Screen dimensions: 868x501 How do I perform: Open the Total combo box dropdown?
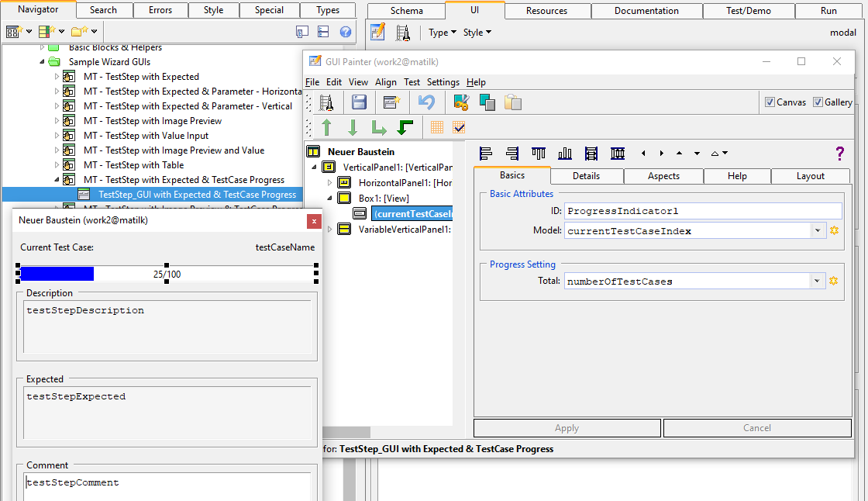coord(818,282)
